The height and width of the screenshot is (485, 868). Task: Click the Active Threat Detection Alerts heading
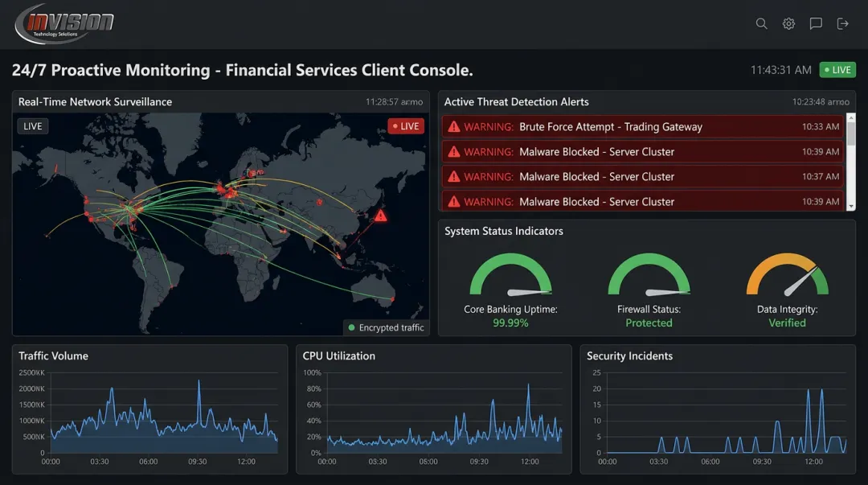point(517,102)
